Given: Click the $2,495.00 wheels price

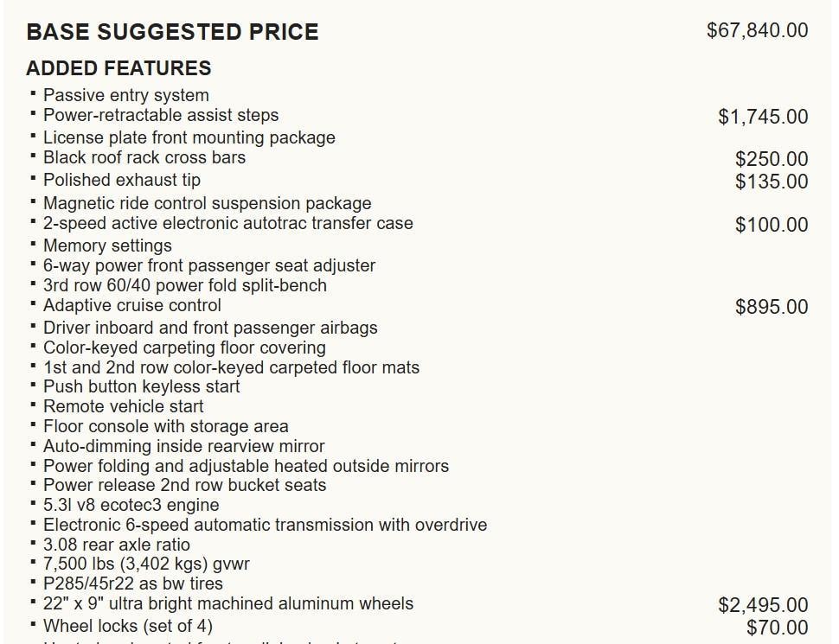Looking at the screenshot, I should tap(763, 605).
